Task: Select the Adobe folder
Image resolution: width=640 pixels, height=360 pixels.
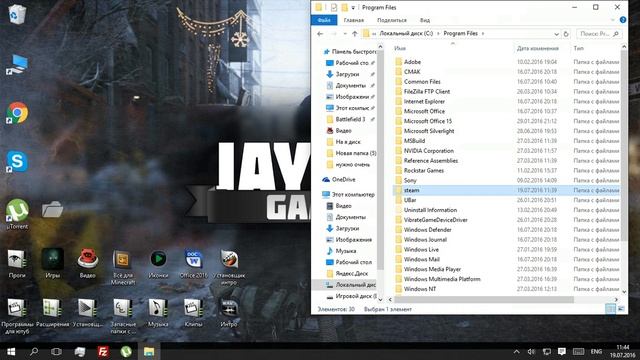Action: [x=412, y=62]
